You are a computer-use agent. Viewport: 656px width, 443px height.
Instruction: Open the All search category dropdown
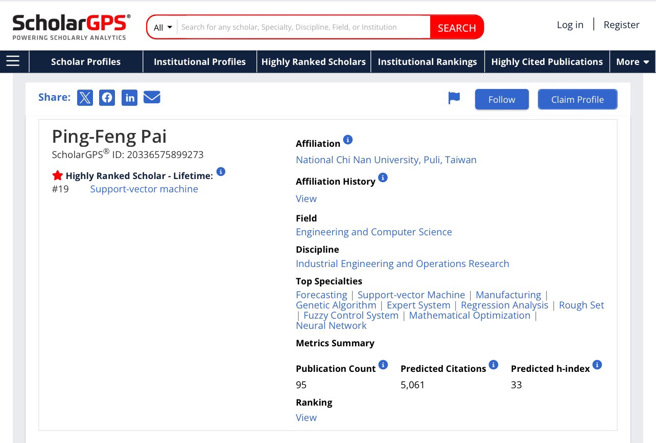point(162,27)
